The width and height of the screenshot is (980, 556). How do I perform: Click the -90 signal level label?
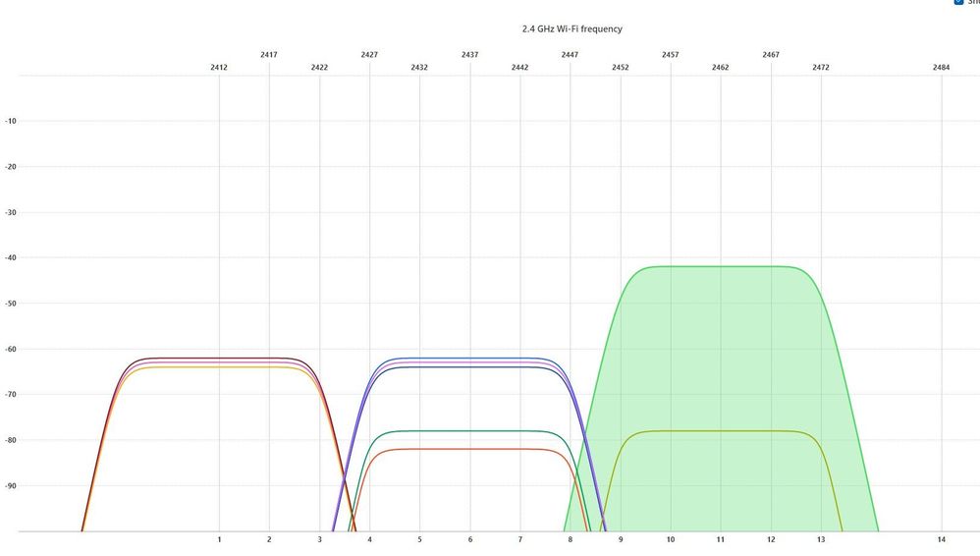click(x=11, y=486)
